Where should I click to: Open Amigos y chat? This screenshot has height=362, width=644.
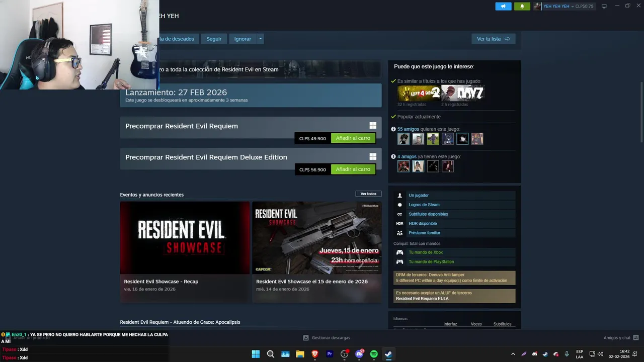[621, 338]
